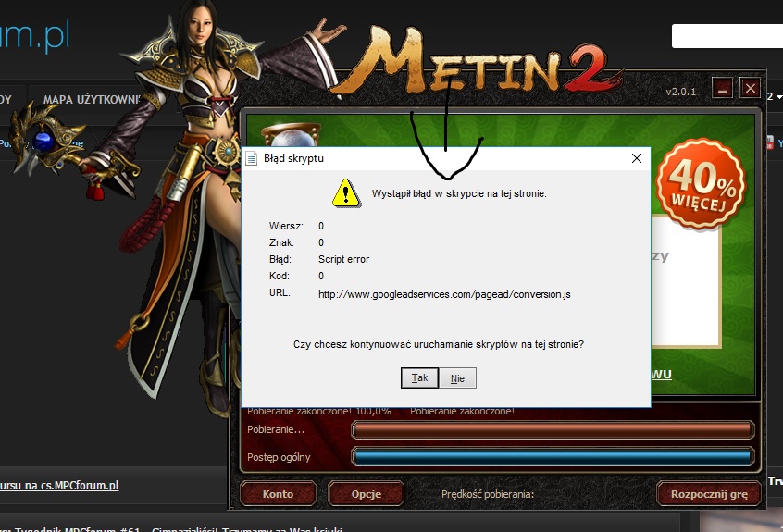Image resolution: width=783 pixels, height=532 pixels.
Task: Click the forum search input field
Action: point(727,36)
